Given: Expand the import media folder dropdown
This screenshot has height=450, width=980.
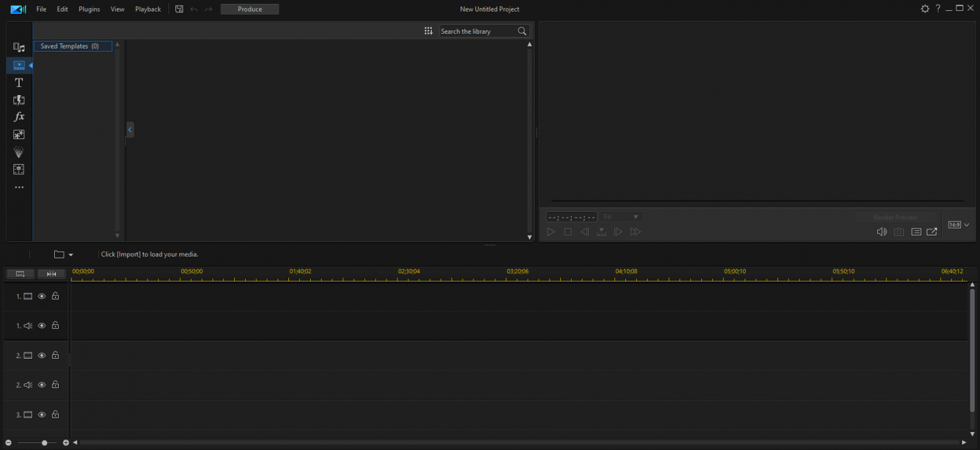Looking at the screenshot, I should (71, 255).
